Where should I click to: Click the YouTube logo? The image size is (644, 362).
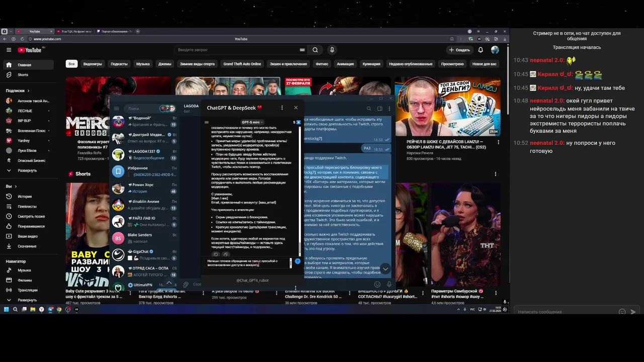[x=30, y=50]
